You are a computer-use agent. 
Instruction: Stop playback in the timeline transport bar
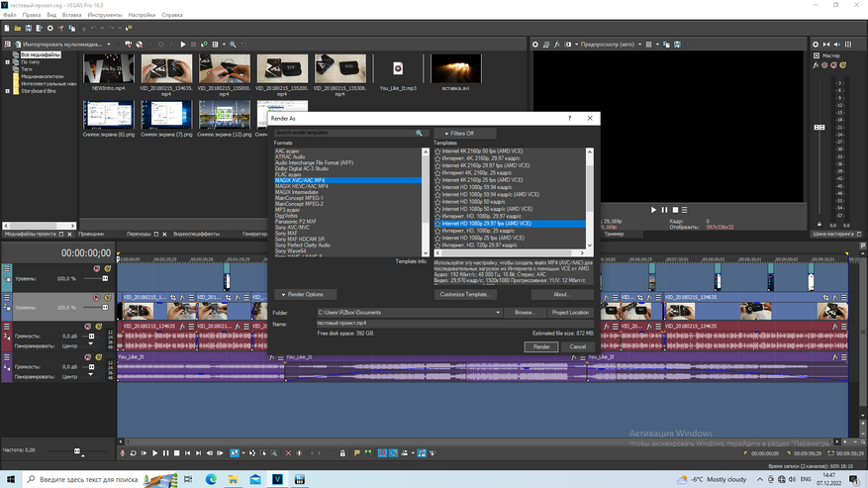(178, 452)
